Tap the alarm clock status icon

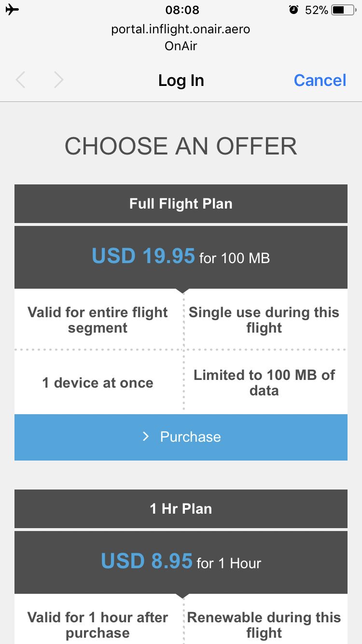(x=293, y=10)
